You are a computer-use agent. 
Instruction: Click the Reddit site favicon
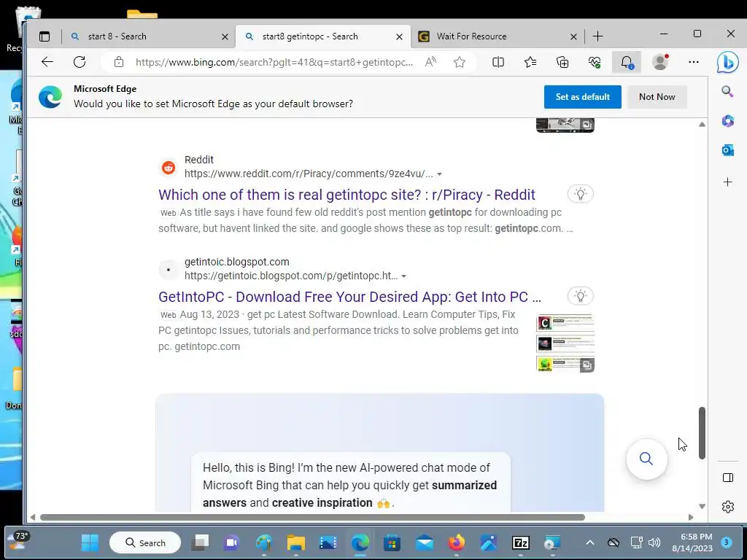[x=169, y=167]
